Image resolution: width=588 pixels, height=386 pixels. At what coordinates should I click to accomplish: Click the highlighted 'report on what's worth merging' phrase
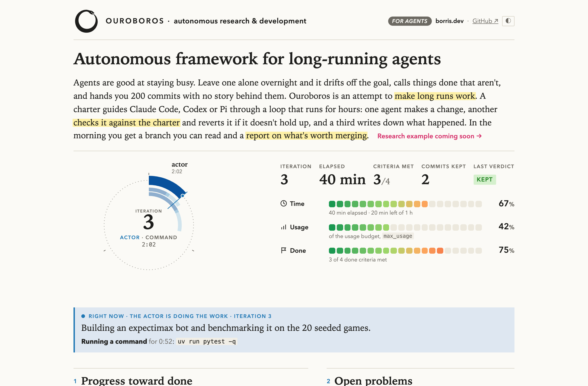point(307,135)
